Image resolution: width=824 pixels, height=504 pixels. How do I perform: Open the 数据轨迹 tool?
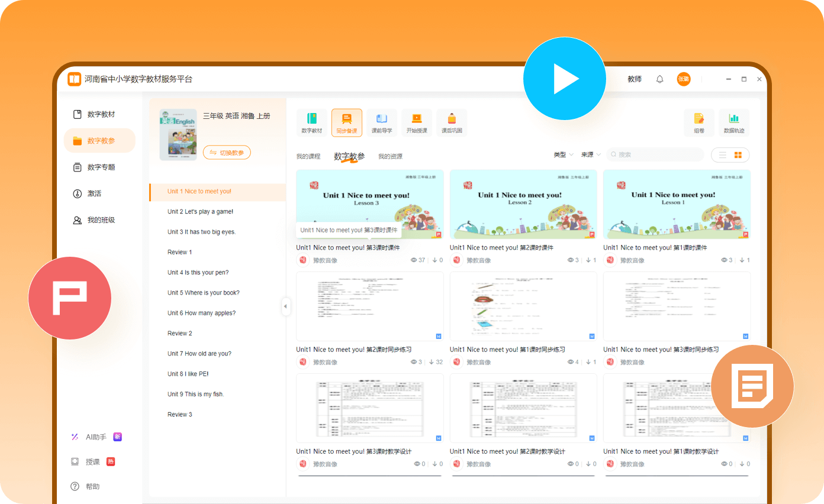click(734, 123)
